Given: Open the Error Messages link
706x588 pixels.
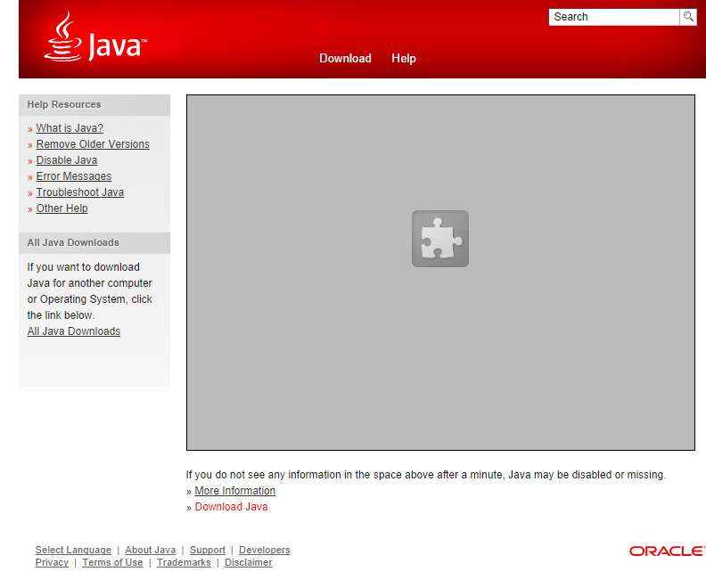Looking at the screenshot, I should coord(74,176).
